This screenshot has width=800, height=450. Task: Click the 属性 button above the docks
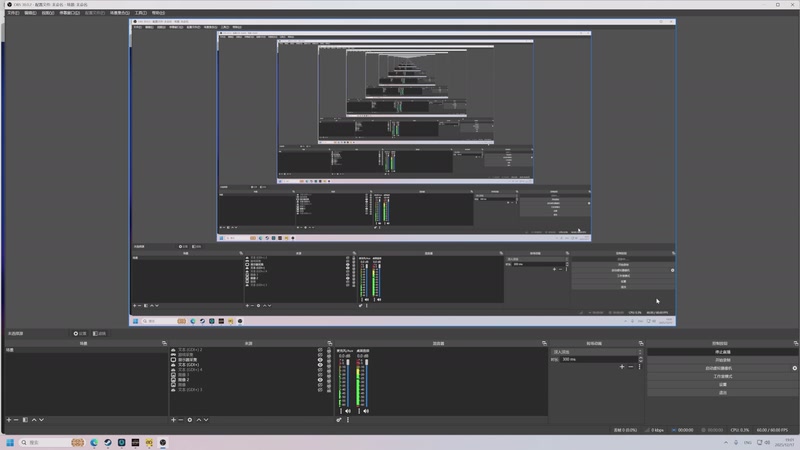80,334
